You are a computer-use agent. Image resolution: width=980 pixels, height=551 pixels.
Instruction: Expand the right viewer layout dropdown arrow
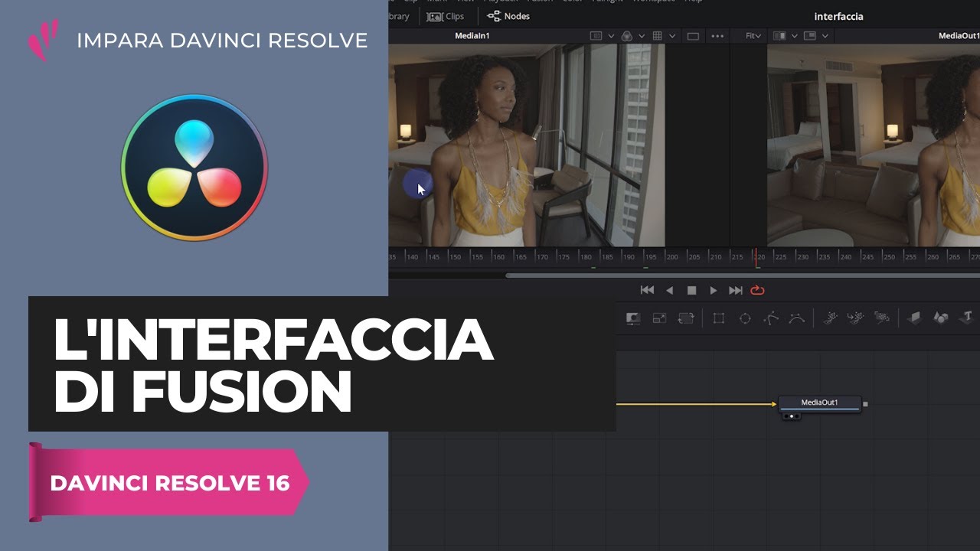coord(824,36)
